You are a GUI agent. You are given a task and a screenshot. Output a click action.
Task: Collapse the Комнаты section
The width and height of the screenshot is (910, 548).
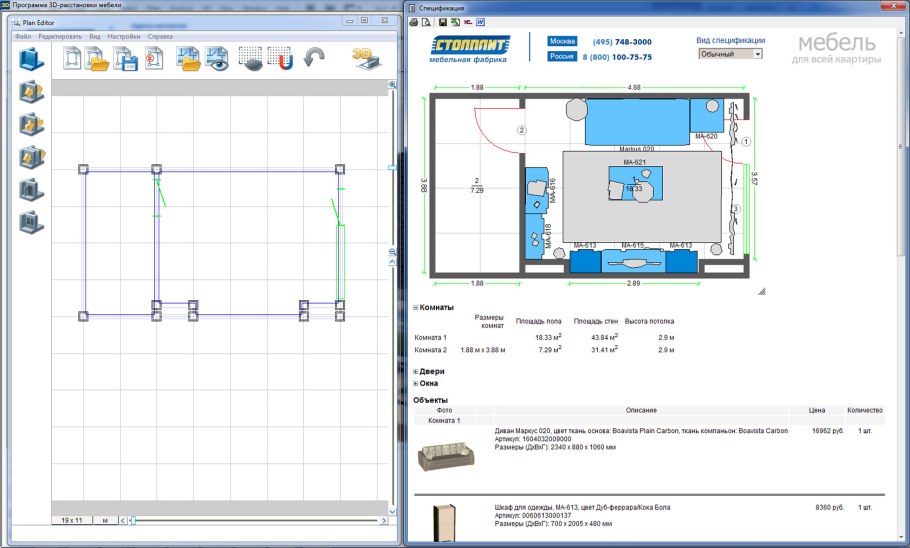[x=416, y=307]
